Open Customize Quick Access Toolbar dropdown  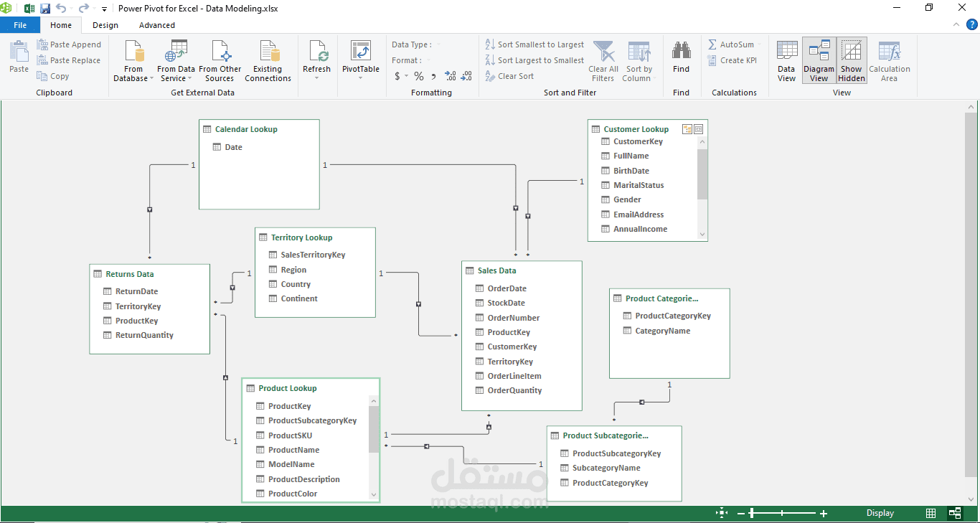(104, 9)
